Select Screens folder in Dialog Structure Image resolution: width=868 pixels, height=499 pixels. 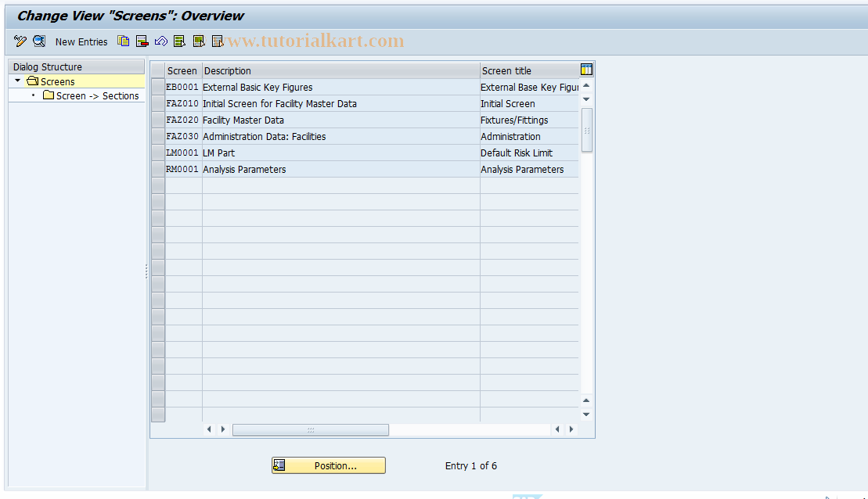pyautogui.click(x=51, y=81)
